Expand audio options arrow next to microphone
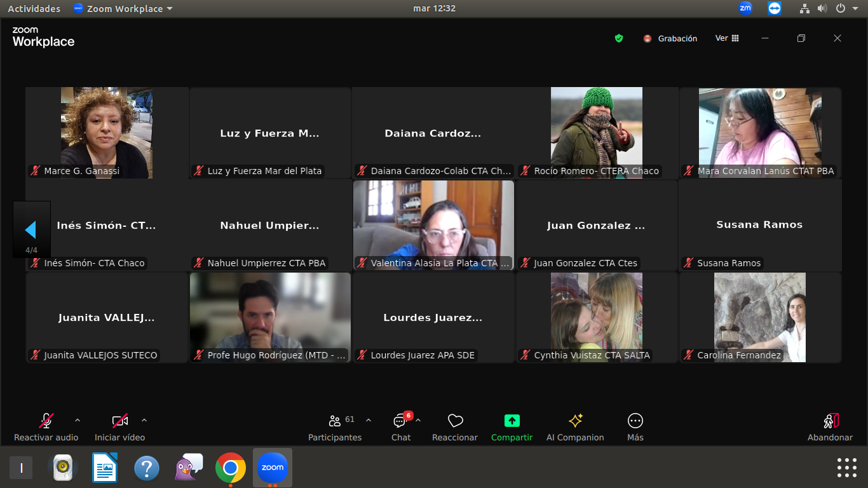The width and height of the screenshot is (868, 488). click(x=78, y=420)
